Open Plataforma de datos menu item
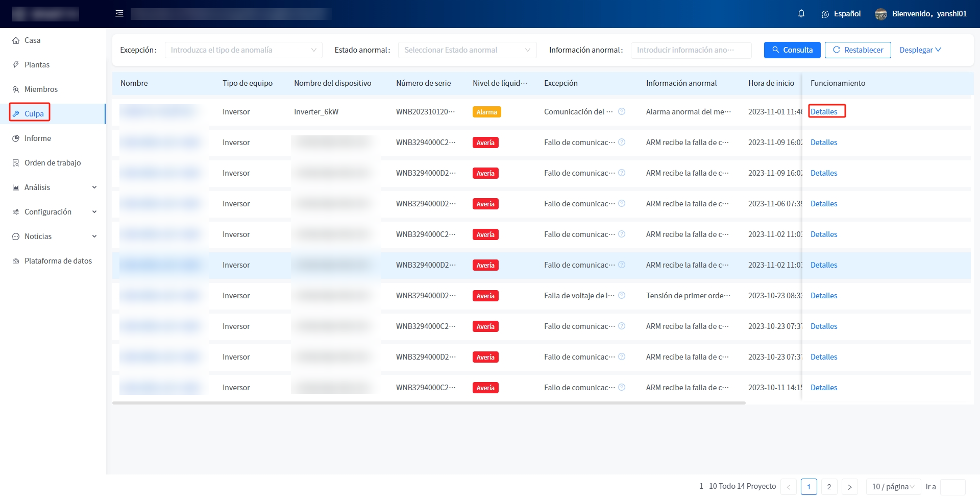This screenshot has height=499, width=980. pos(53,261)
